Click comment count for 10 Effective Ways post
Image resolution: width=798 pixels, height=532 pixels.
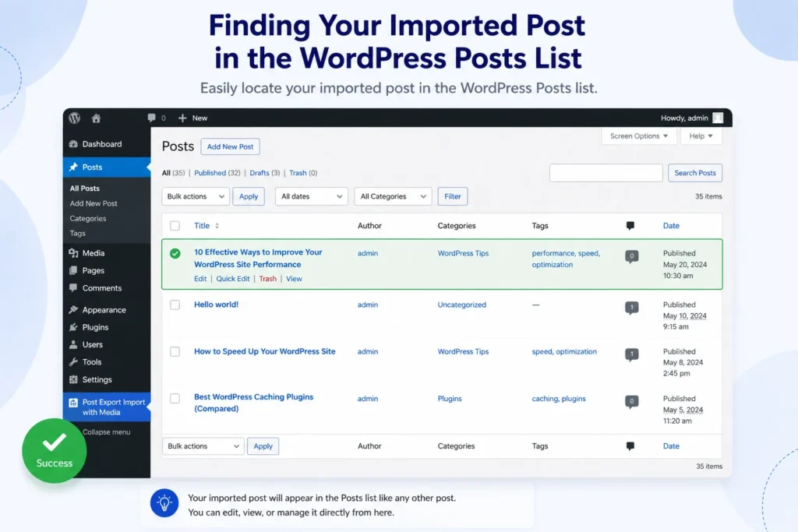631,256
